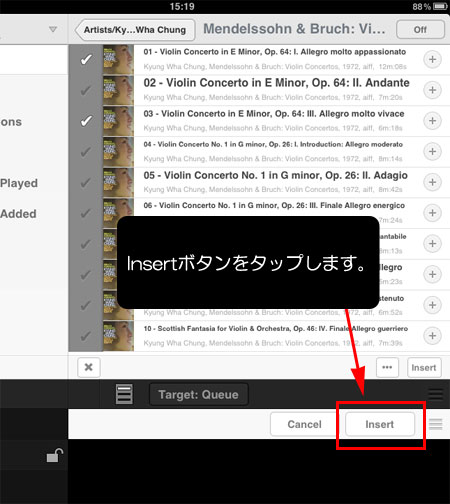Cancel the insert operation
The image size is (450, 504).
coord(304,424)
